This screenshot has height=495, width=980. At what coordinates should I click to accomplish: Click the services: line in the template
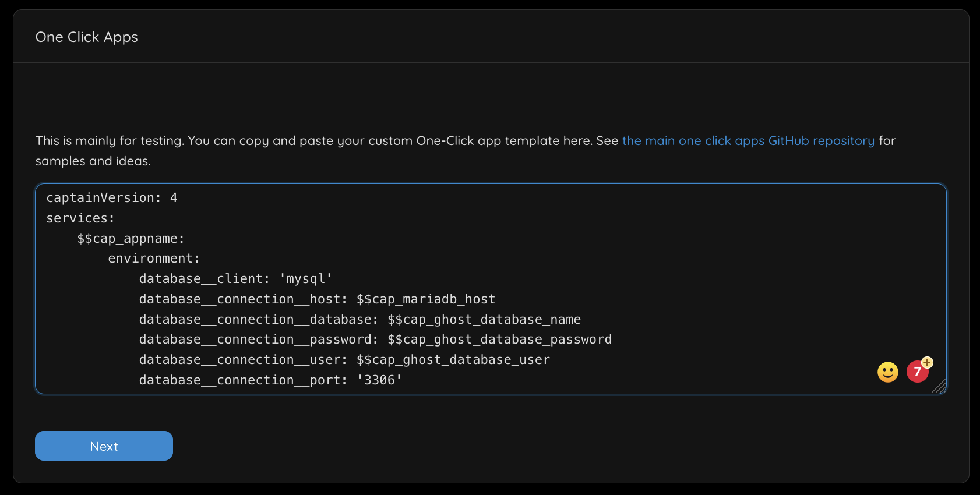pos(80,218)
